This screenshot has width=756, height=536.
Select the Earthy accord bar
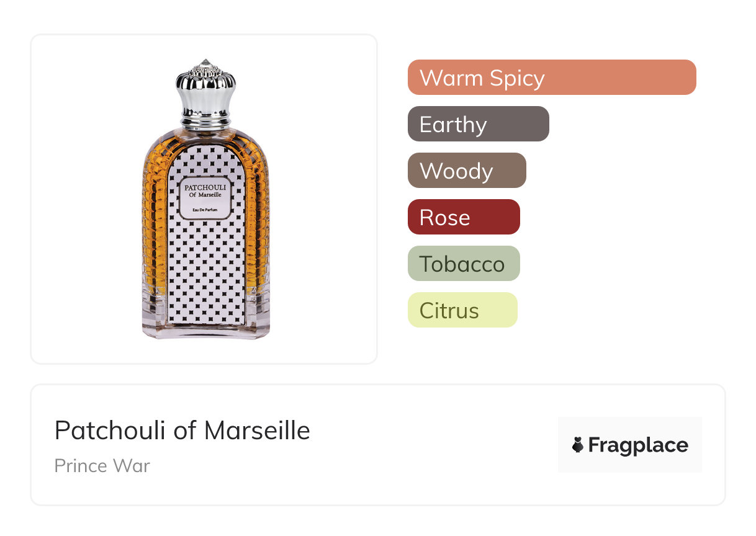coord(478,124)
